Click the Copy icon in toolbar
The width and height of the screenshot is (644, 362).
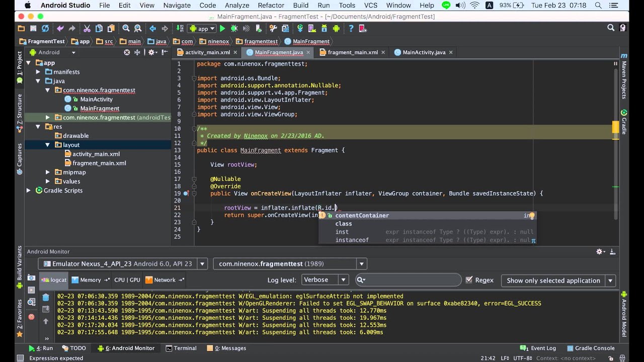tap(99, 29)
